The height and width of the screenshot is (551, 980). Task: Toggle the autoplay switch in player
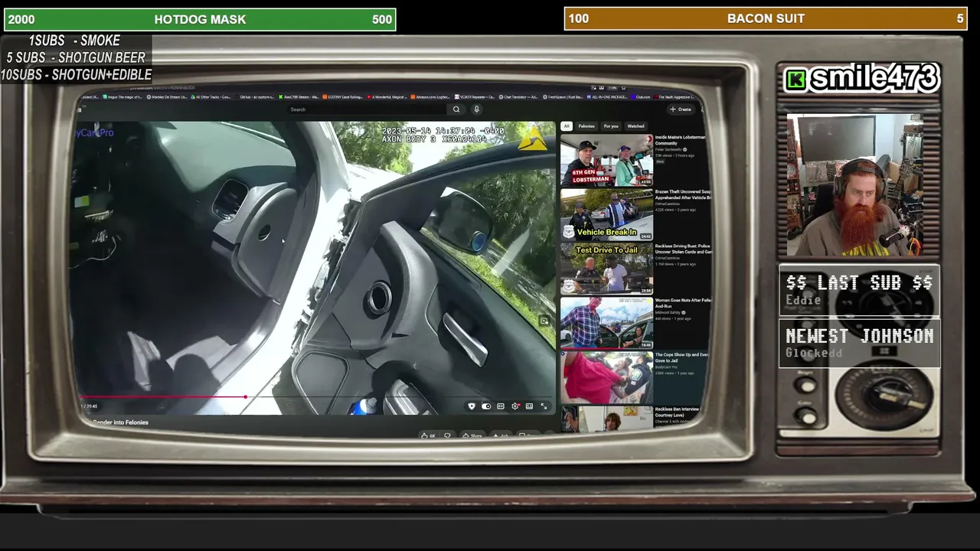(x=485, y=406)
